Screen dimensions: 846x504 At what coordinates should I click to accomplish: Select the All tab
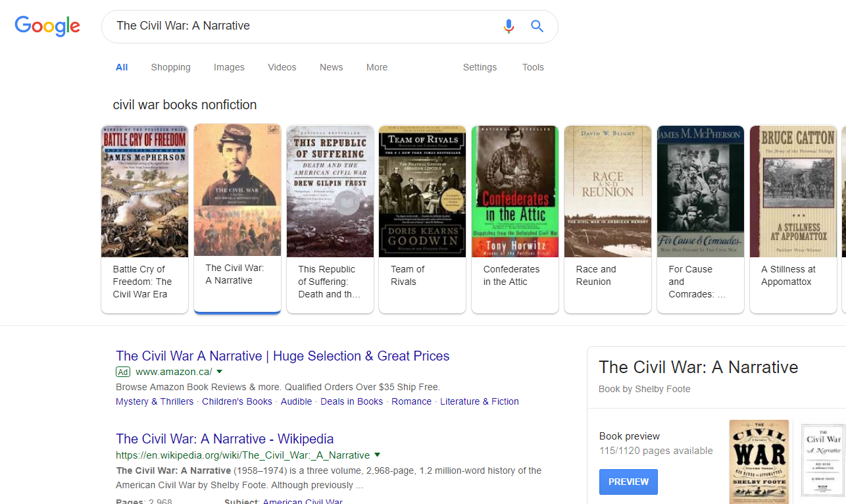point(122,67)
